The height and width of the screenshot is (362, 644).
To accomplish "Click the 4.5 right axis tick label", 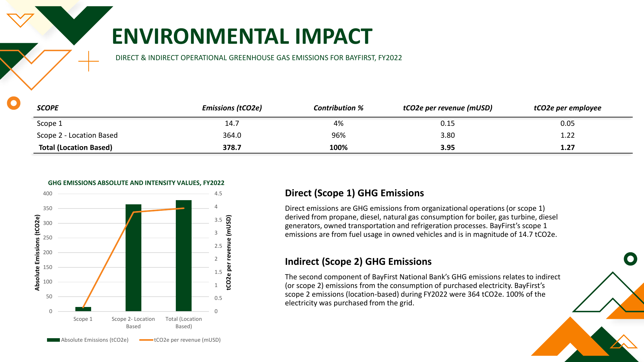I will coord(218,194).
